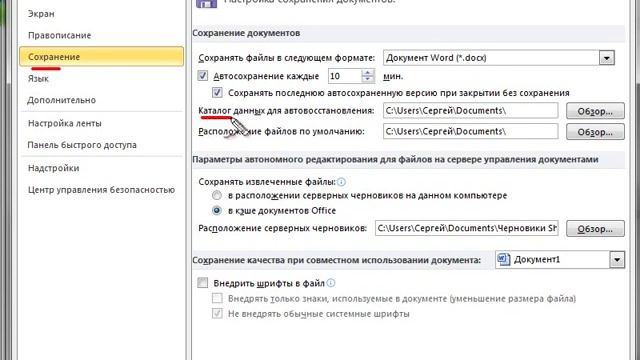Open the Экран options category
Viewport: 640px width, 360px height.
click(x=41, y=13)
